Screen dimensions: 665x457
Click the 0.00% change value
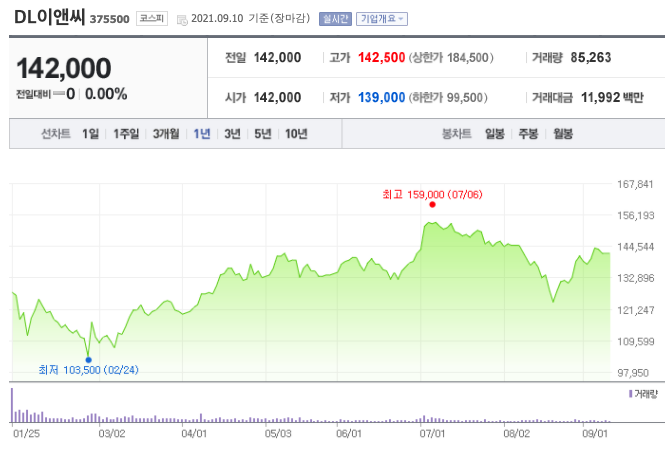(x=106, y=94)
